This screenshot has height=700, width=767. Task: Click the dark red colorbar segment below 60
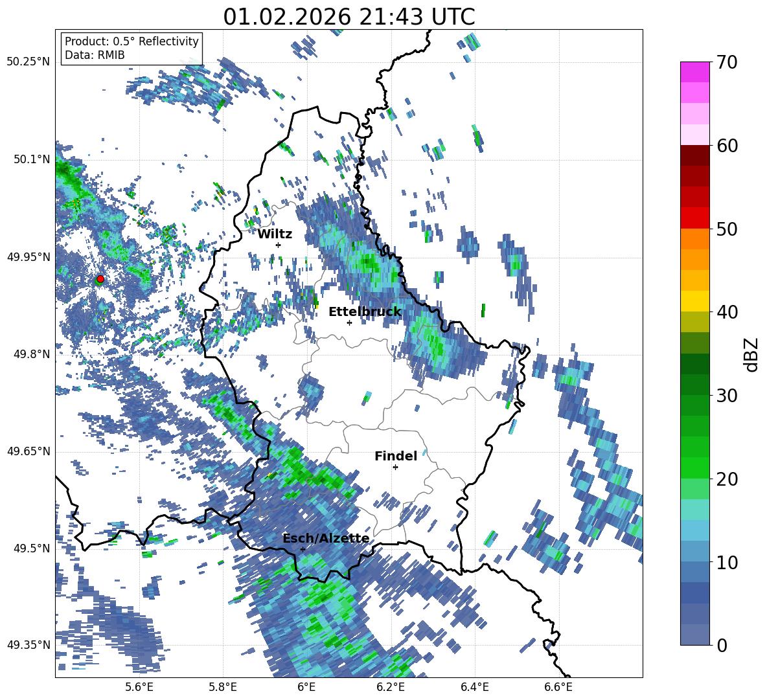click(x=694, y=155)
